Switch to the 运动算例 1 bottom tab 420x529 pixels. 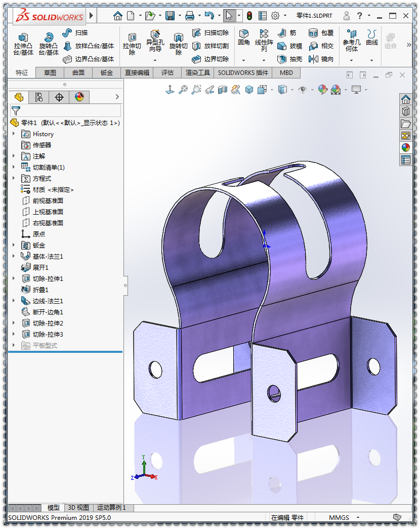[111, 508]
